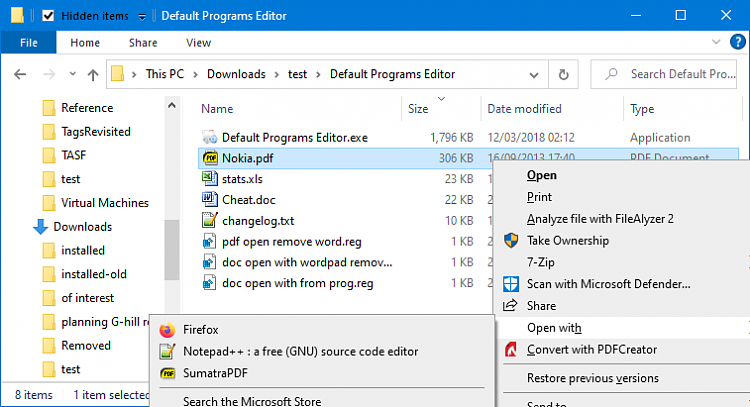Click the SumatraPDF icon in the submenu
This screenshot has height=407, width=750.
pyautogui.click(x=166, y=373)
